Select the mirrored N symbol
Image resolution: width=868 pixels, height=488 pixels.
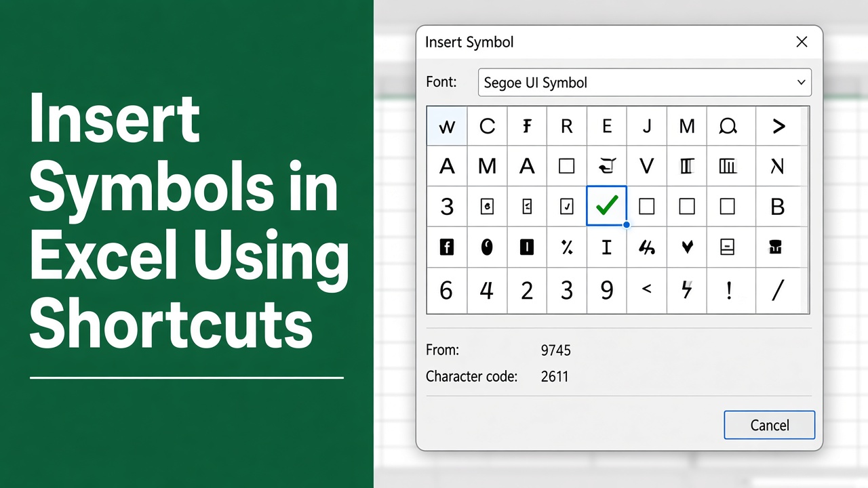click(x=778, y=166)
